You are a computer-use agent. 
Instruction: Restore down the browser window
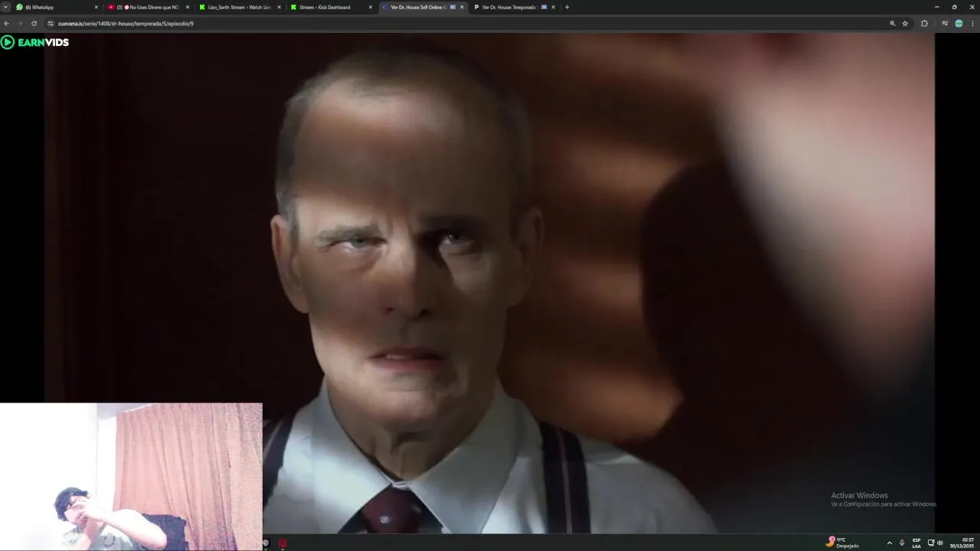954,7
